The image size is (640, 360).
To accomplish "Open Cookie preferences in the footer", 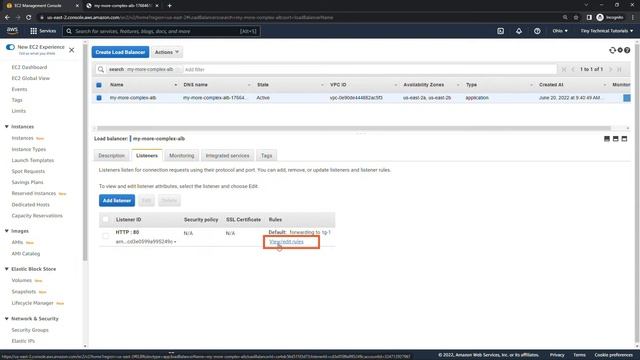I will click(613, 355).
